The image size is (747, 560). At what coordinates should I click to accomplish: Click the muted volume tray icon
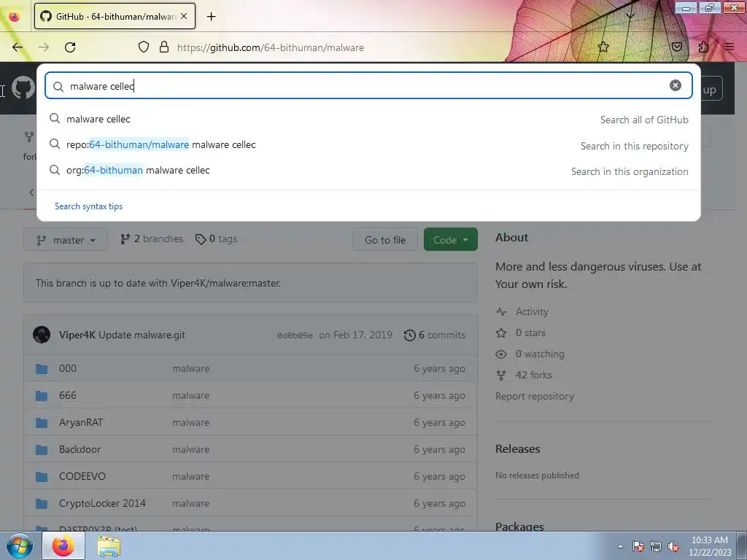point(673,546)
